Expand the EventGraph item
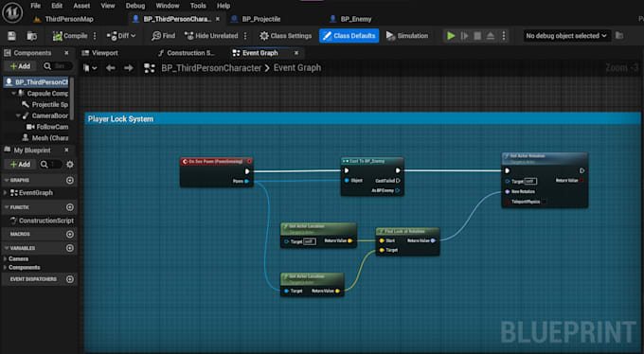This screenshot has width=644, height=354. click(x=6, y=192)
